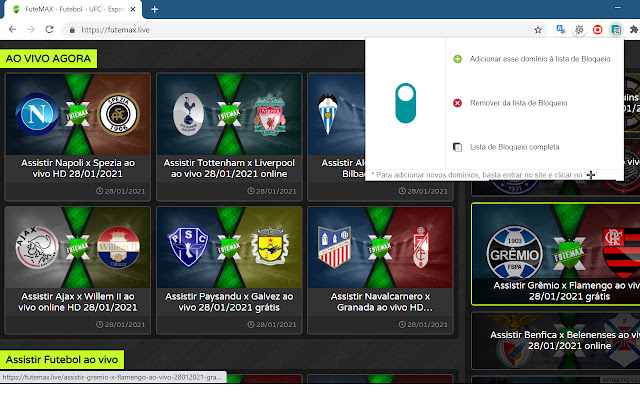This screenshot has width=640, height=400.
Task: Click the popup hint text about adding domains
Action: coord(484,175)
